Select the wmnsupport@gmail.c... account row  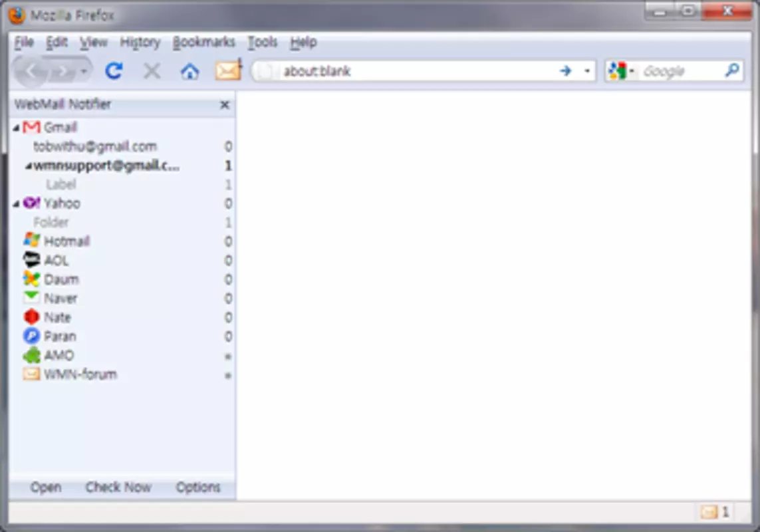[x=121, y=166]
